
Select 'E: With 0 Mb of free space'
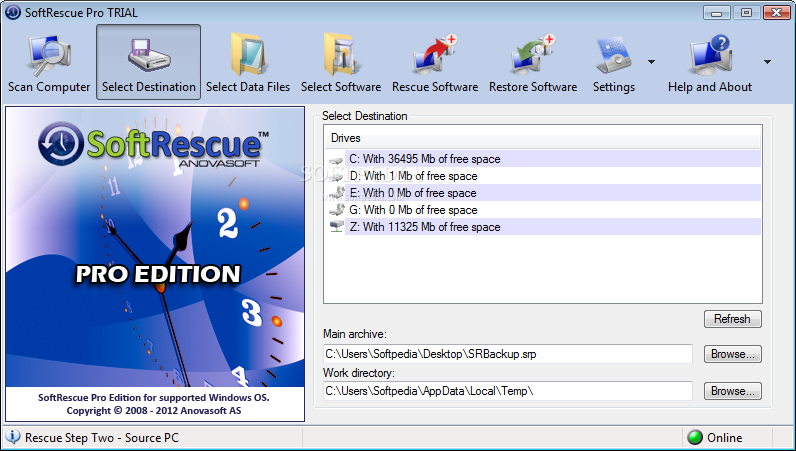544,193
